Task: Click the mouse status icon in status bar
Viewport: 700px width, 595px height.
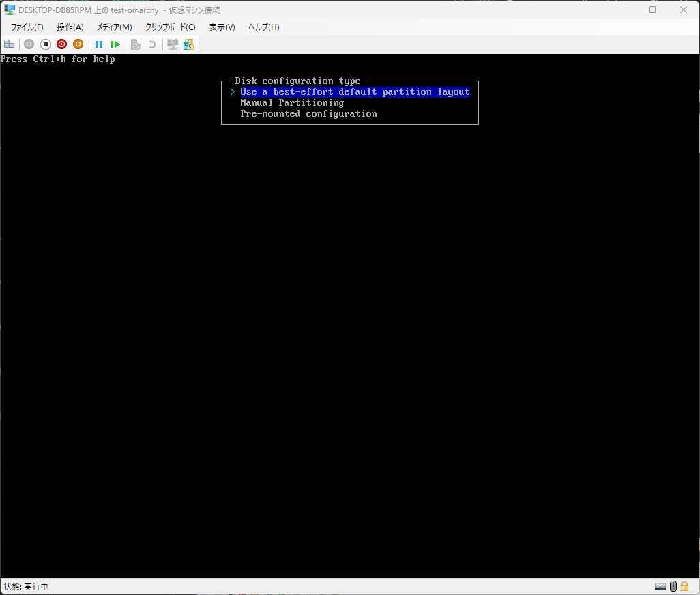Action: click(x=673, y=586)
